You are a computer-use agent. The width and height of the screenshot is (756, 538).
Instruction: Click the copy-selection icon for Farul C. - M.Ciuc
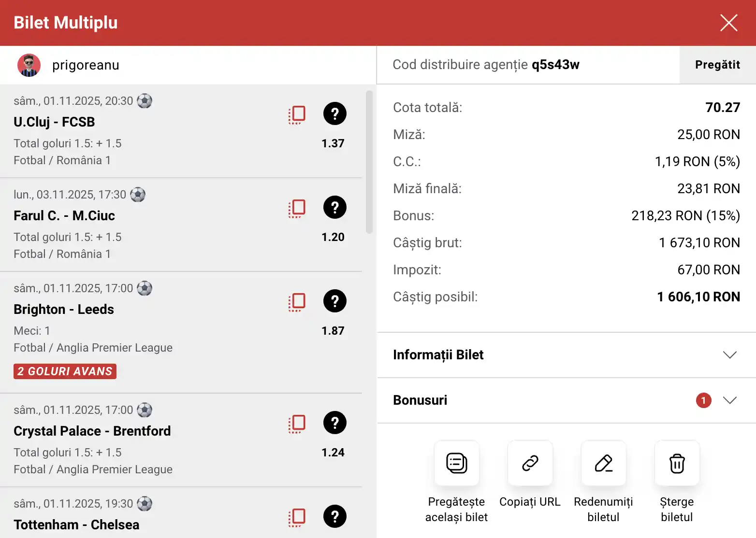pos(297,208)
